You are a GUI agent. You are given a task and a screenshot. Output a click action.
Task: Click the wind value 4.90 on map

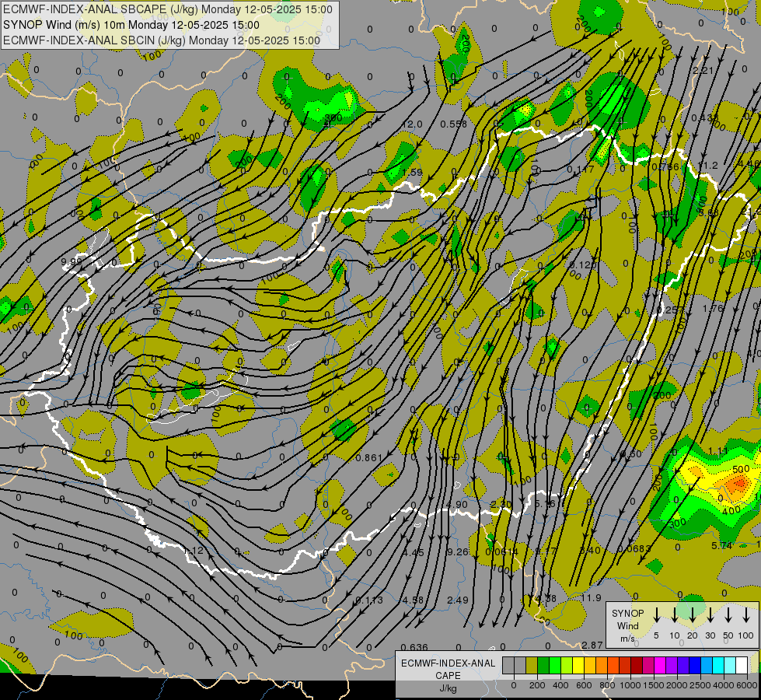click(x=457, y=505)
